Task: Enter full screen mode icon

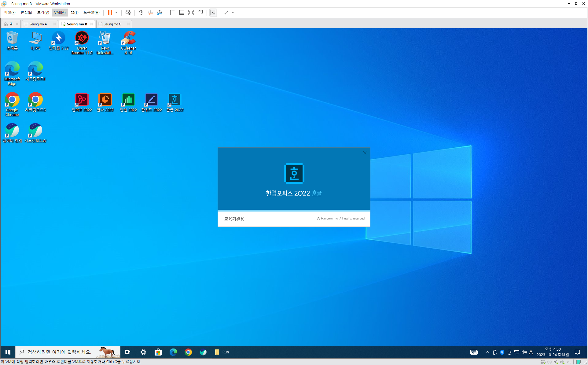Action: click(x=191, y=13)
